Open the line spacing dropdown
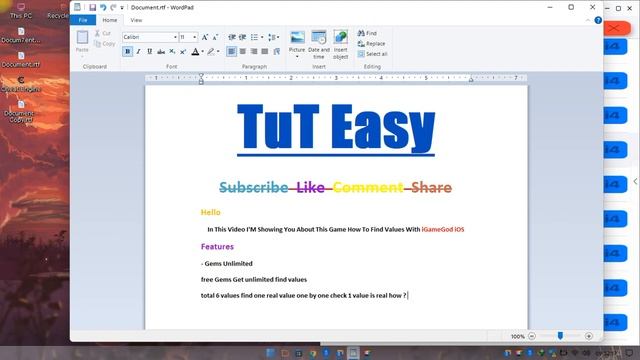The width and height of the screenshot is (640, 360). pyautogui.click(x=273, y=37)
